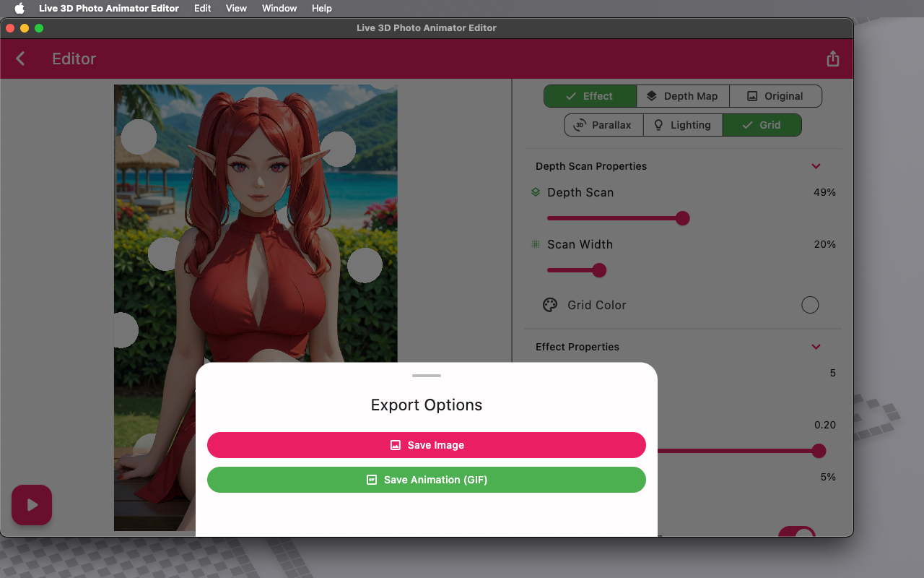
Task: Click the Parallax 3D icon
Action: coord(579,125)
